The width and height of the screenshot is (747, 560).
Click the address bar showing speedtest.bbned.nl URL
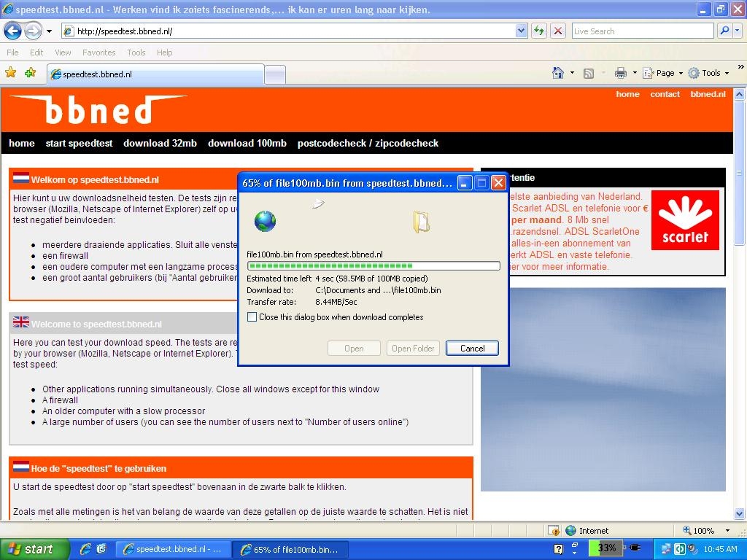click(289, 31)
